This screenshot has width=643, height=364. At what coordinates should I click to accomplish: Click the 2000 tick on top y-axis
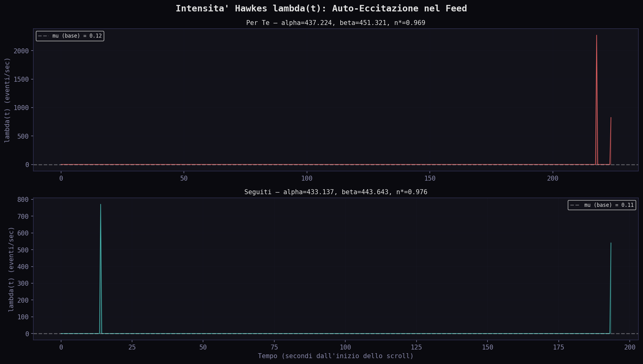pyautogui.click(x=21, y=51)
